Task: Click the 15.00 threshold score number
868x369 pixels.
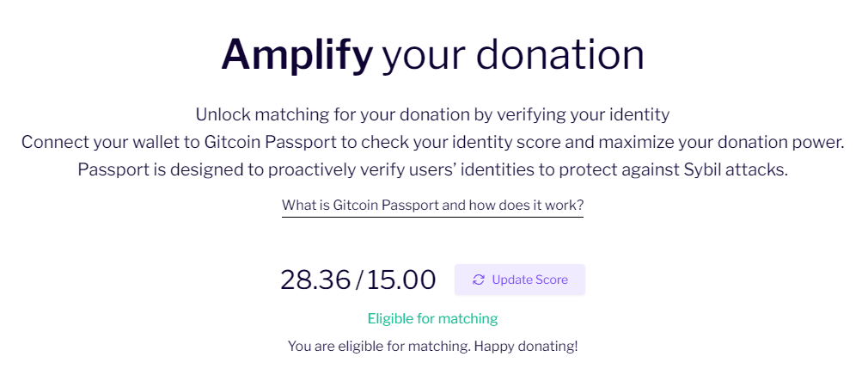Action: [401, 280]
